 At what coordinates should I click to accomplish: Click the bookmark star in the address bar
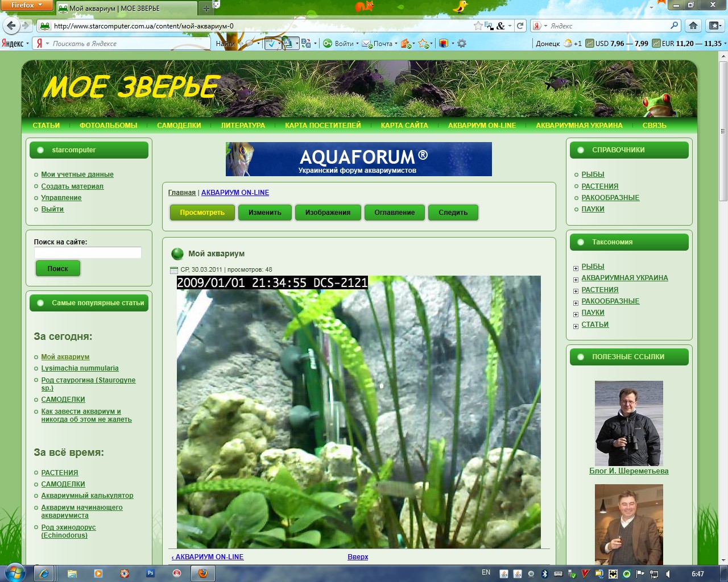pyautogui.click(x=478, y=26)
